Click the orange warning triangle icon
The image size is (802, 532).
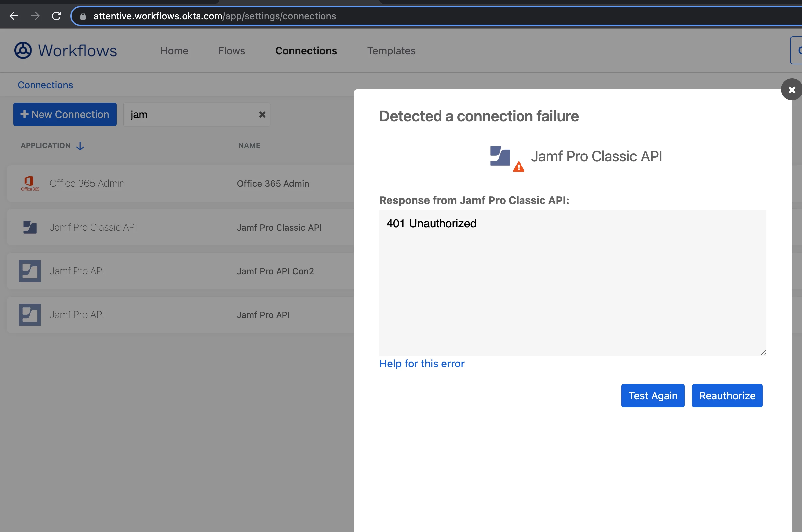519,167
